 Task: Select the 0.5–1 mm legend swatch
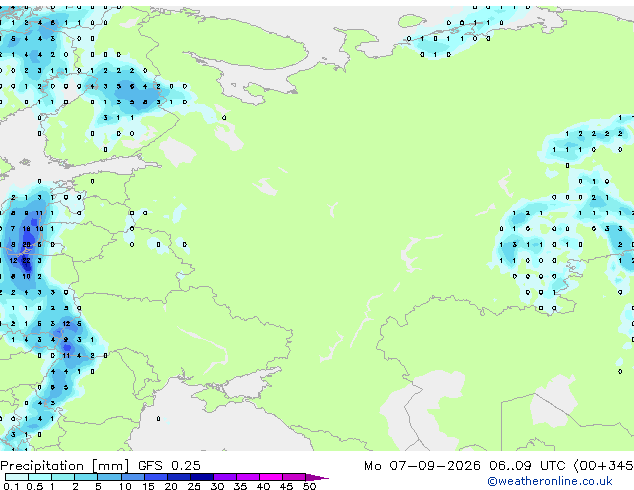[x=40, y=477]
